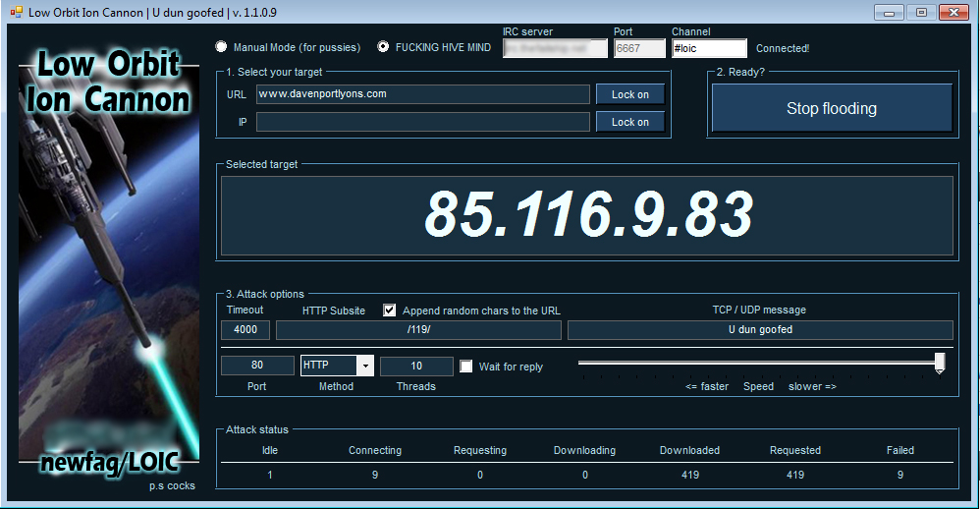Focus the URL input field
This screenshot has height=509, width=980.
click(422, 94)
